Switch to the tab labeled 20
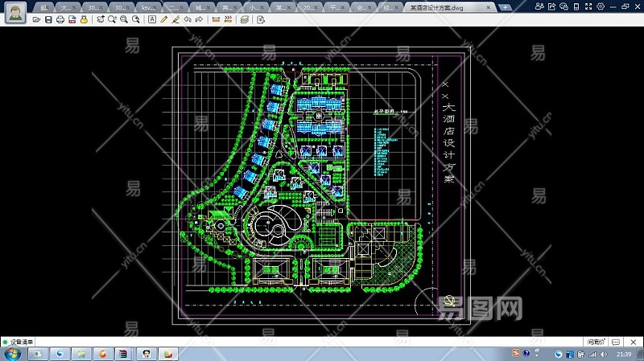The height and width of the screenshot is (361, 644). pyautogui.click(x=310, y=7)
